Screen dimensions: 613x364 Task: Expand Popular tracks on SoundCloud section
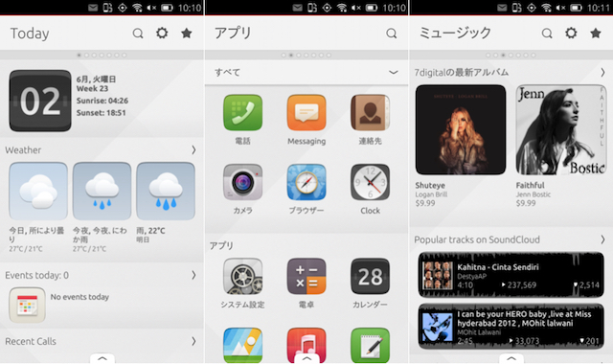tap(602, 239)
